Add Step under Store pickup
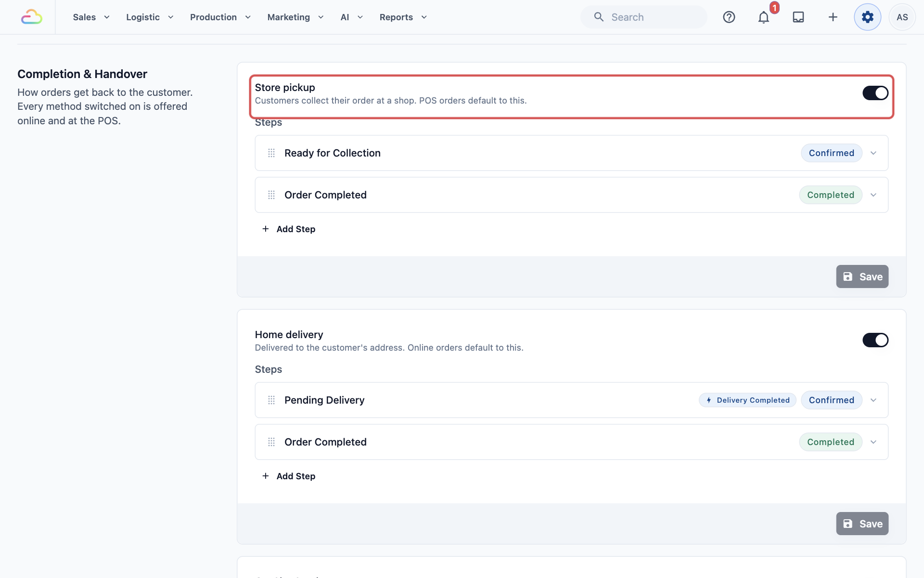 click(289, 229)
